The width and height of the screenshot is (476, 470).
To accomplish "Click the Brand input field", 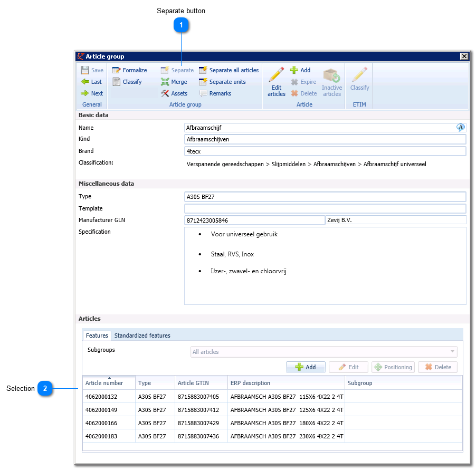I will coord(325,151).
